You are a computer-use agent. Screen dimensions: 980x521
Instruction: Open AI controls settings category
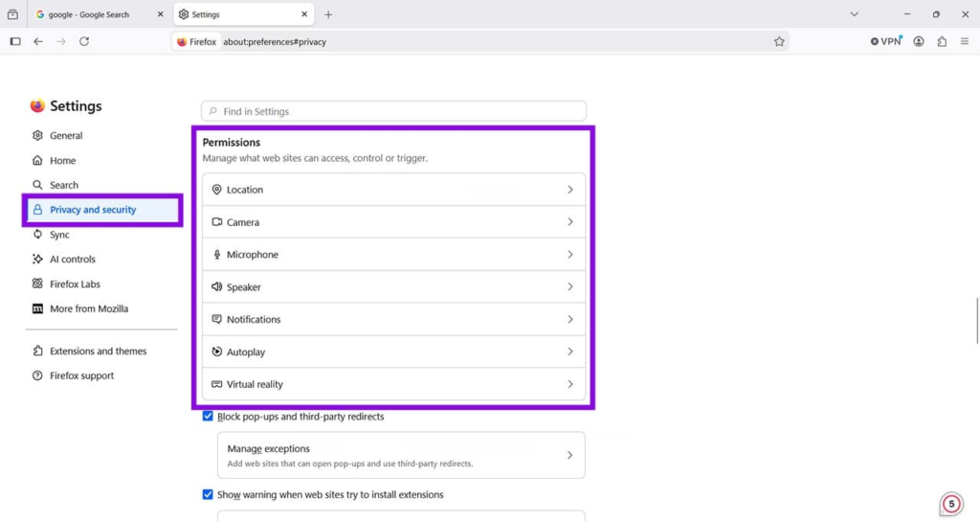click(x=102, y=259)
